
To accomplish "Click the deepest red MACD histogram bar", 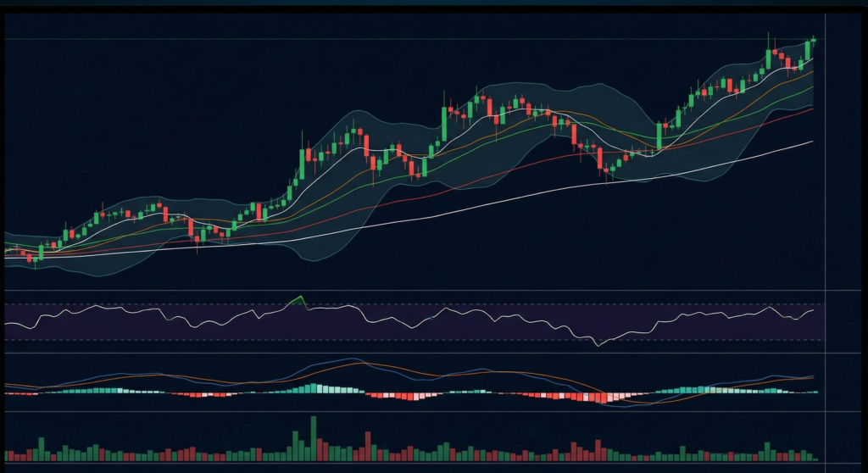I will 605,397.
